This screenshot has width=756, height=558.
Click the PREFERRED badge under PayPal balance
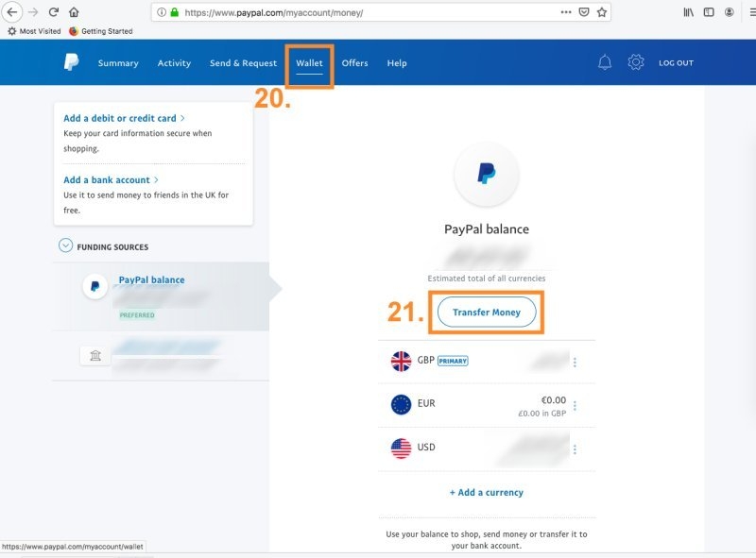137,315
